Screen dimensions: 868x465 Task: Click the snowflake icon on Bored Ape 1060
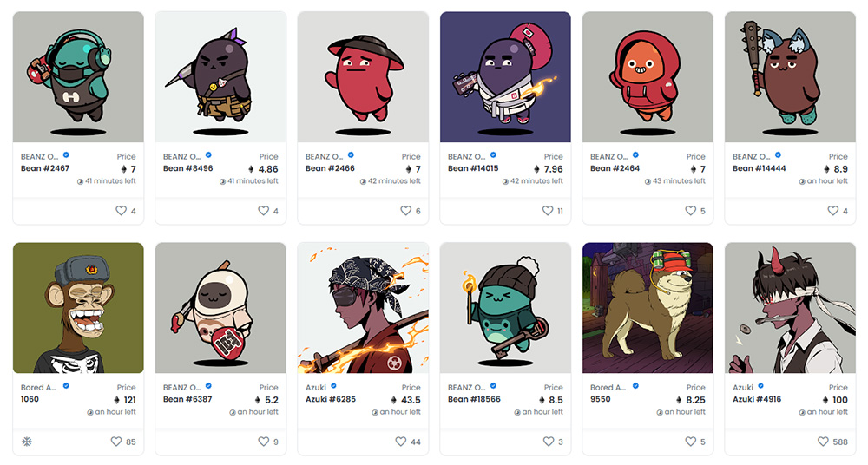26,442
